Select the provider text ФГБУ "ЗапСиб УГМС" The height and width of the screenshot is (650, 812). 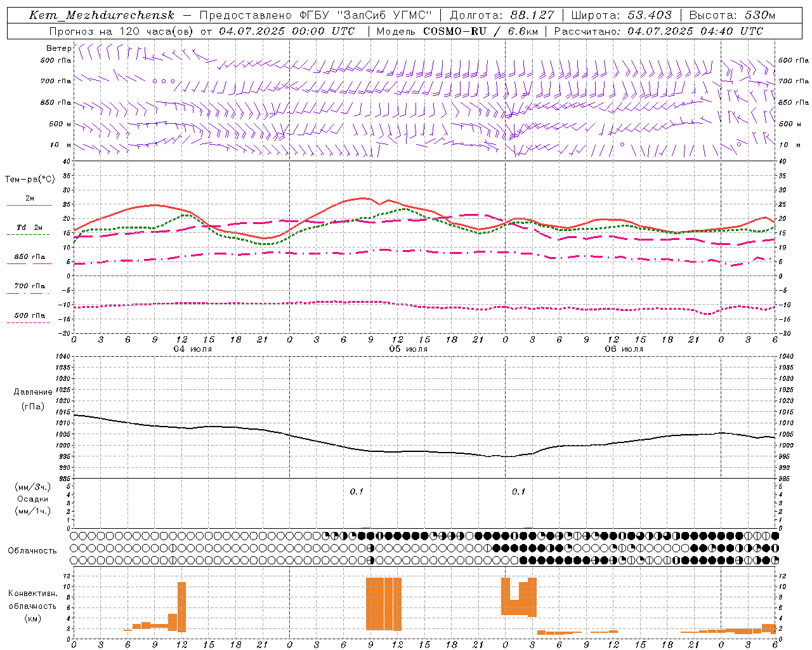[365, 15]
